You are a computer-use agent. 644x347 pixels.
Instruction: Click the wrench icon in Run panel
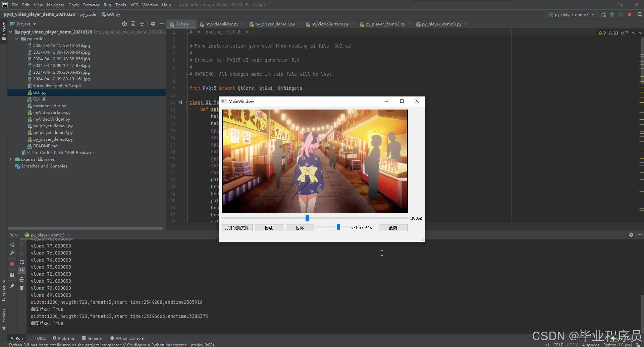[x=12, y=253]
